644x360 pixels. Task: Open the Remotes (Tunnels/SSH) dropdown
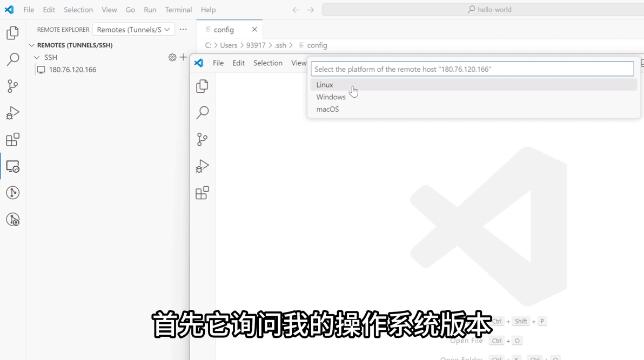133,30
